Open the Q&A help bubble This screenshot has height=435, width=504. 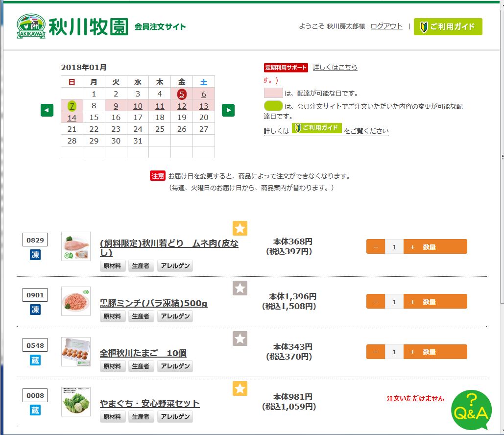(471, 410)
